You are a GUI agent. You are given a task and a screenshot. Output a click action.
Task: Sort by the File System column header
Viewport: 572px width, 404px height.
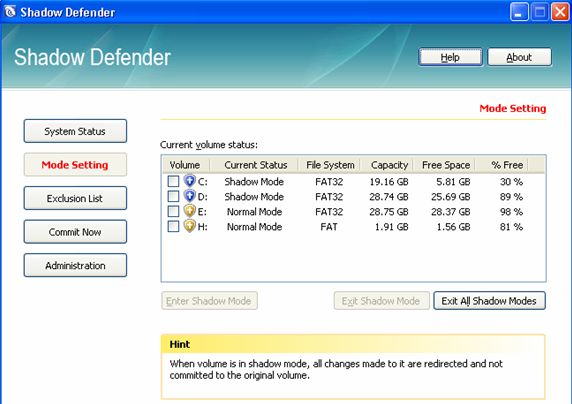pos(329,165)
